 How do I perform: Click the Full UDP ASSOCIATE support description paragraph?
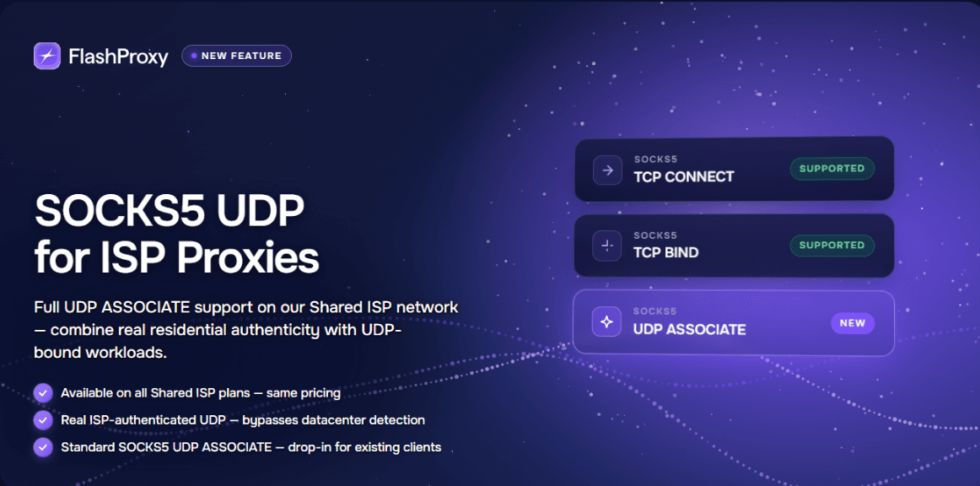click(246, 330)
